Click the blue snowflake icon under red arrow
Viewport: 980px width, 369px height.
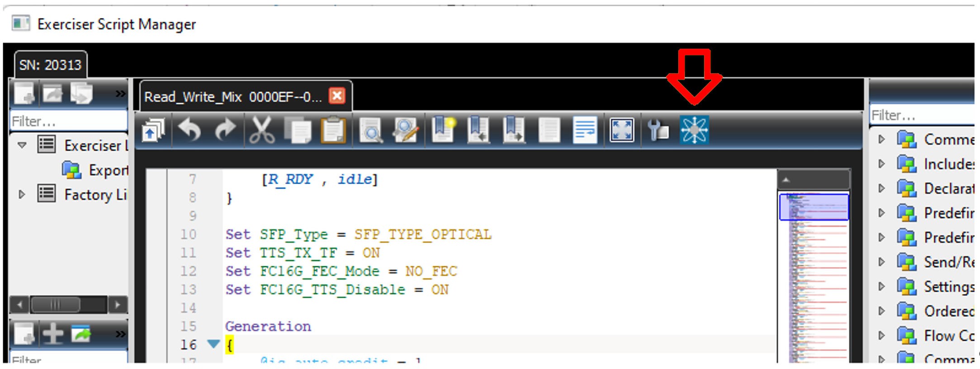coord(694,130)
